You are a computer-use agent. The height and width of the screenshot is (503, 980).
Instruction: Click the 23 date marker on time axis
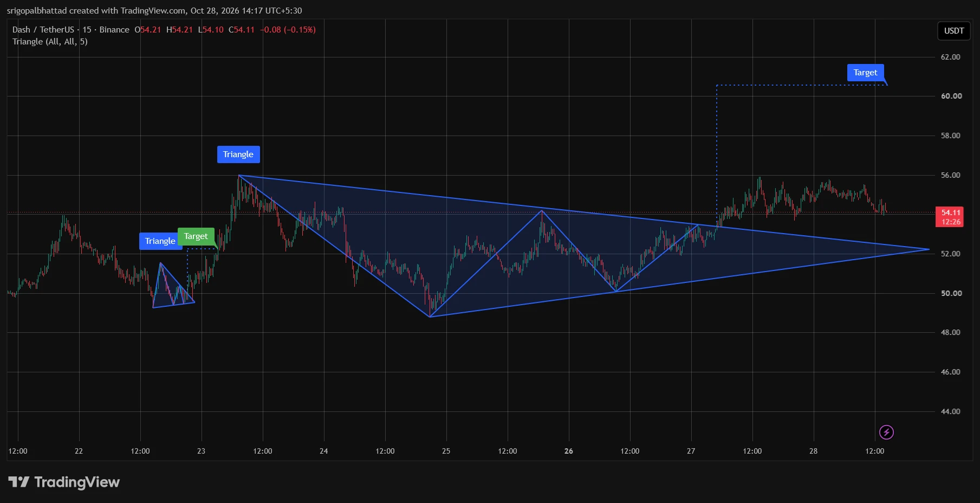click(201, 451)
